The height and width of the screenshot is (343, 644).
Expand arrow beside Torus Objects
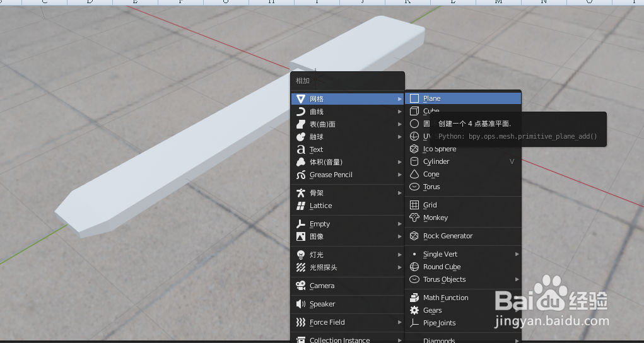coord(517,279)
